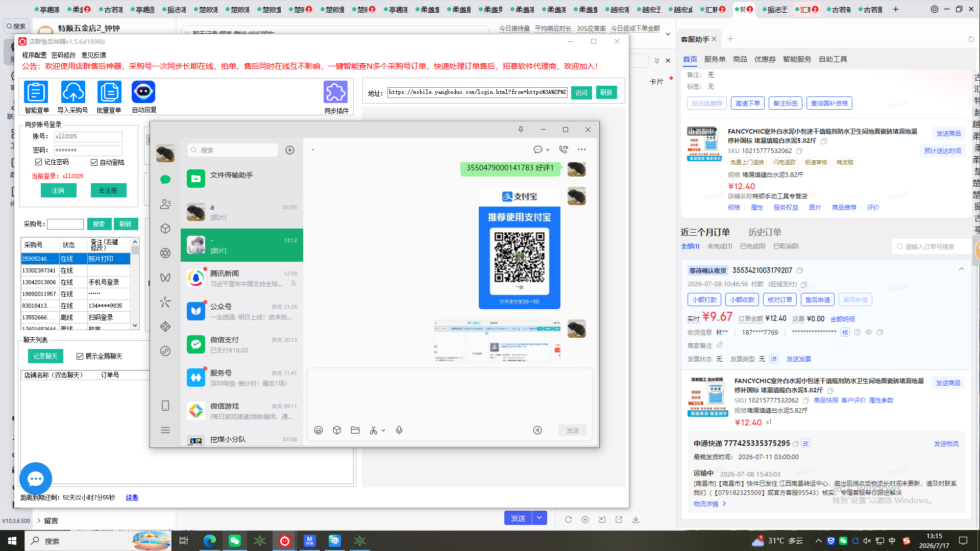Open send options arrow beside 发送

tap(540, 518)
